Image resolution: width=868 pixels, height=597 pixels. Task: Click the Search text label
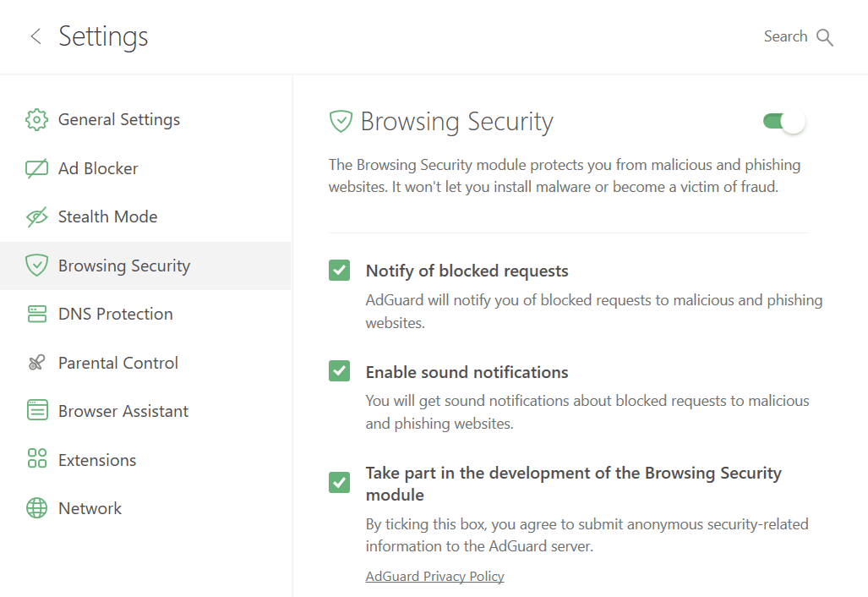click(x=785, y=36)
